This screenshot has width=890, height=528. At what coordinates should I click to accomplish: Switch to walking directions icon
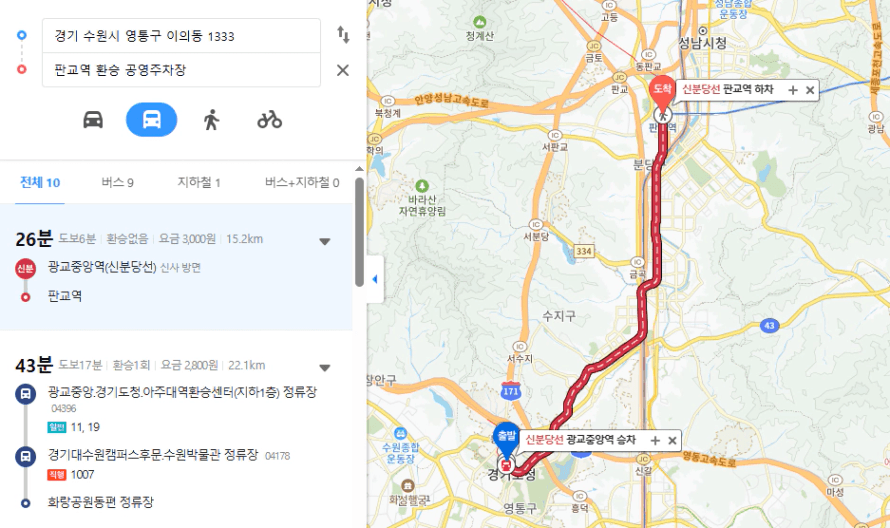[211, 120]
